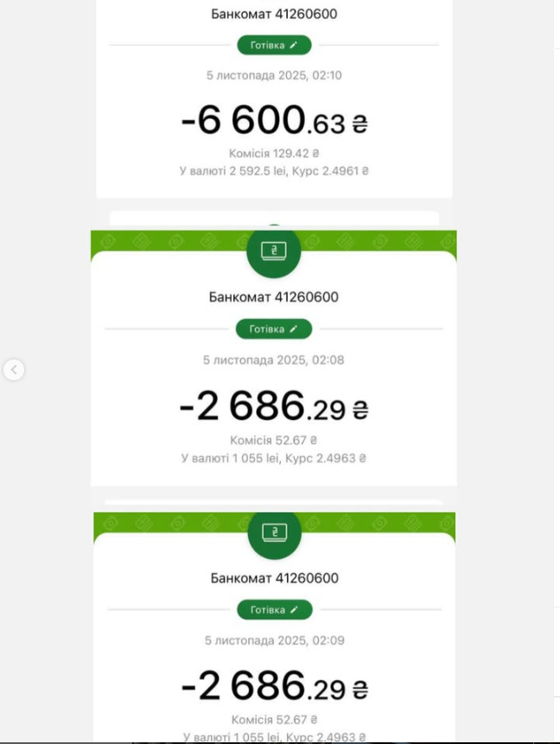
Task: Click pencil icon in Готівка tag above 02:09
Action: point(295,610)
